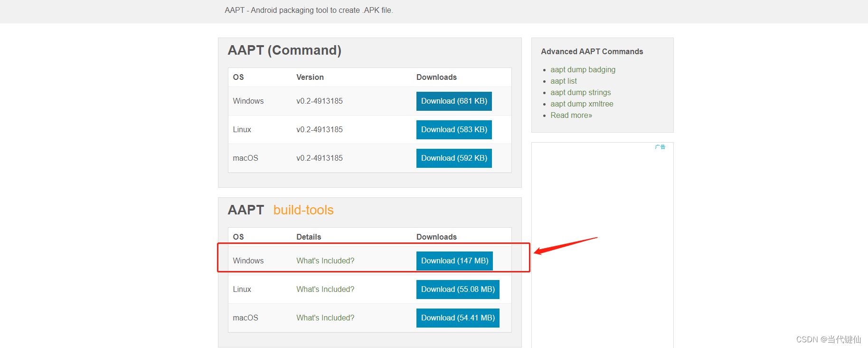Follow the Read more» link
868x348 pixels.
(x=571, y=116)
